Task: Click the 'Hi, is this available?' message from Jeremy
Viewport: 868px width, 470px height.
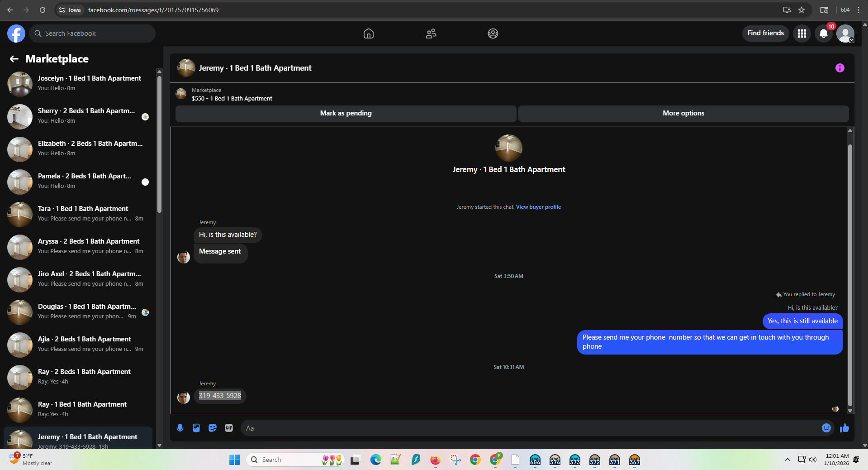Action: [x=228, y=235]
